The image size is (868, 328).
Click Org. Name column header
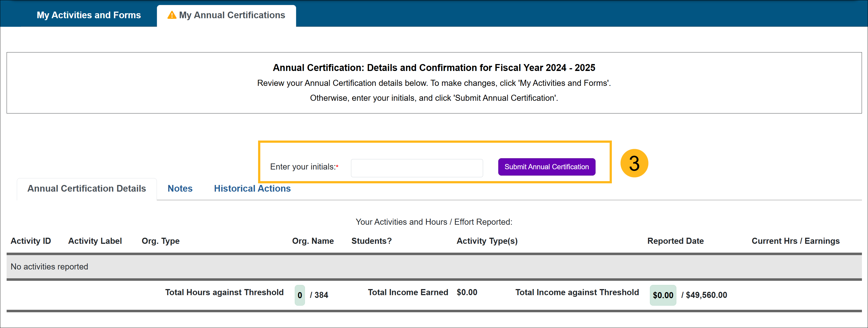point(313,241)
